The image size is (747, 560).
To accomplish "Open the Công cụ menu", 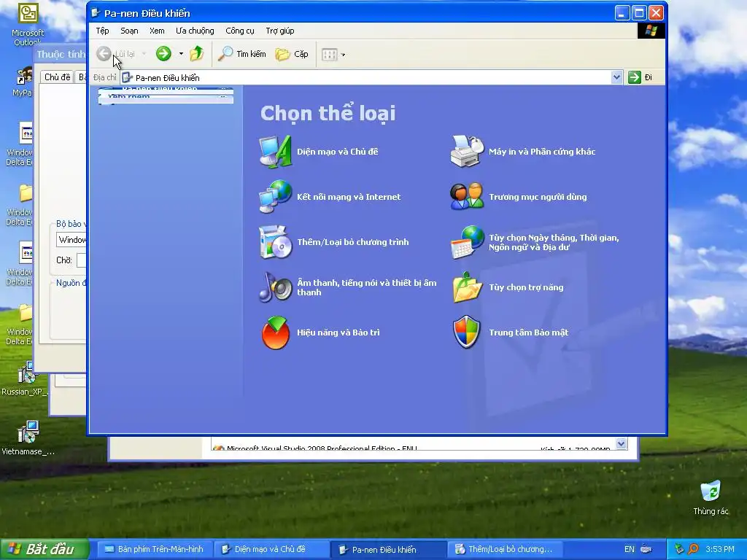I will [x=239, y=31].
